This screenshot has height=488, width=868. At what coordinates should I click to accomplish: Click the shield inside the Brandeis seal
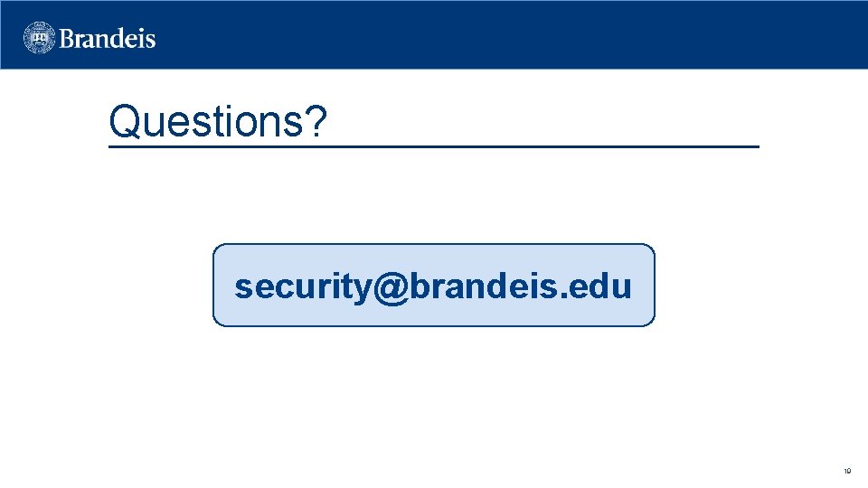[x=41, y=38]
